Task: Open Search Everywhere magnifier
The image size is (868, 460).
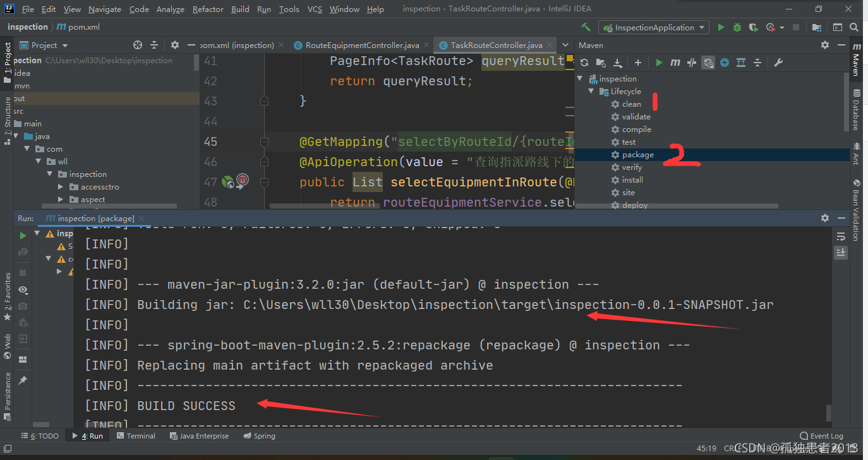Action: [855, 27]
